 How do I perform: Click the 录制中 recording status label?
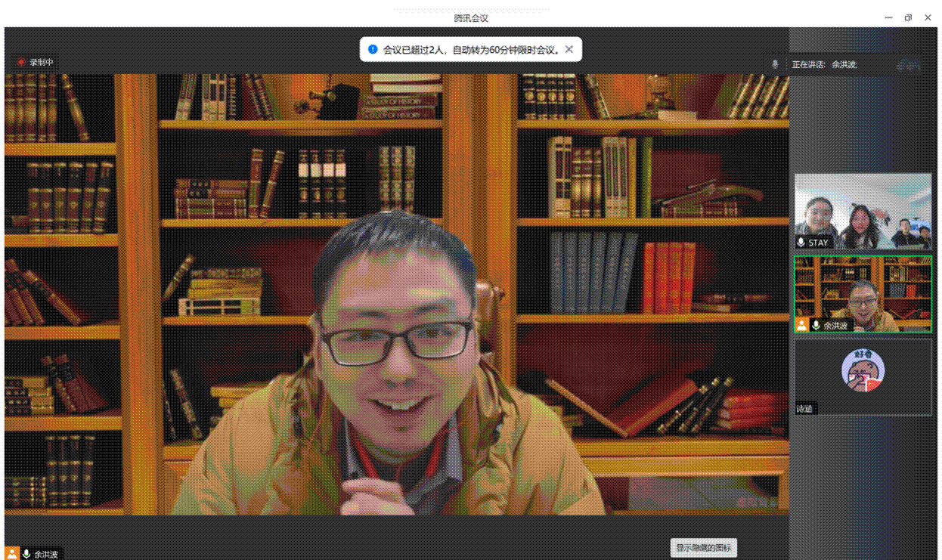pyautogui.click(x=42, y=62)
